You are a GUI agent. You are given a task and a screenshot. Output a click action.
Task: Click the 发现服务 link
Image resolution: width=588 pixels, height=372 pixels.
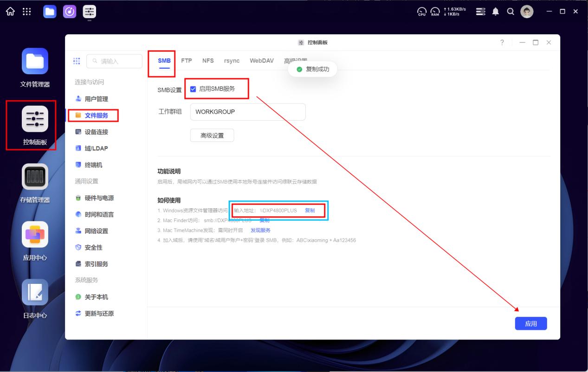click(260, 230)
